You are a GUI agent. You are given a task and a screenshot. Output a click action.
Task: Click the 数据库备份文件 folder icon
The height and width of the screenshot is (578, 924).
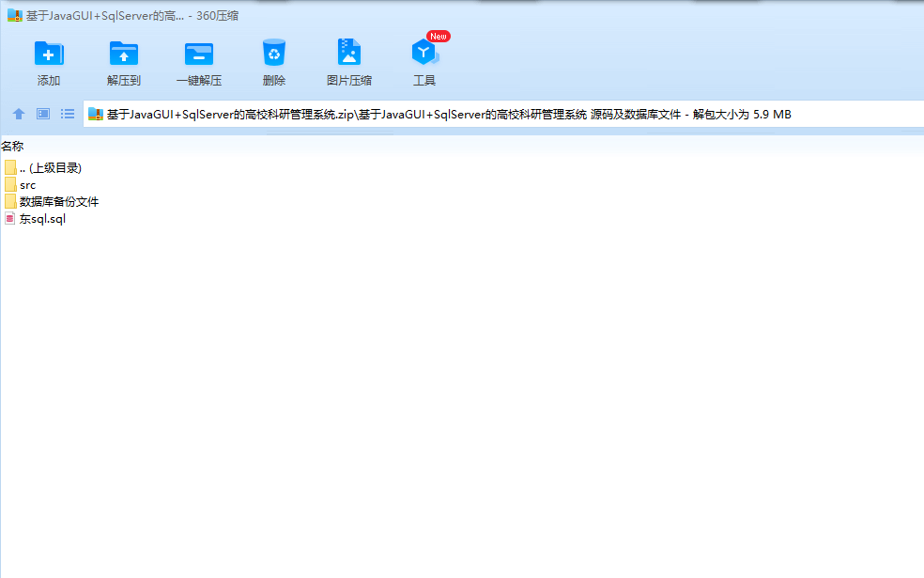coord(10,202)
